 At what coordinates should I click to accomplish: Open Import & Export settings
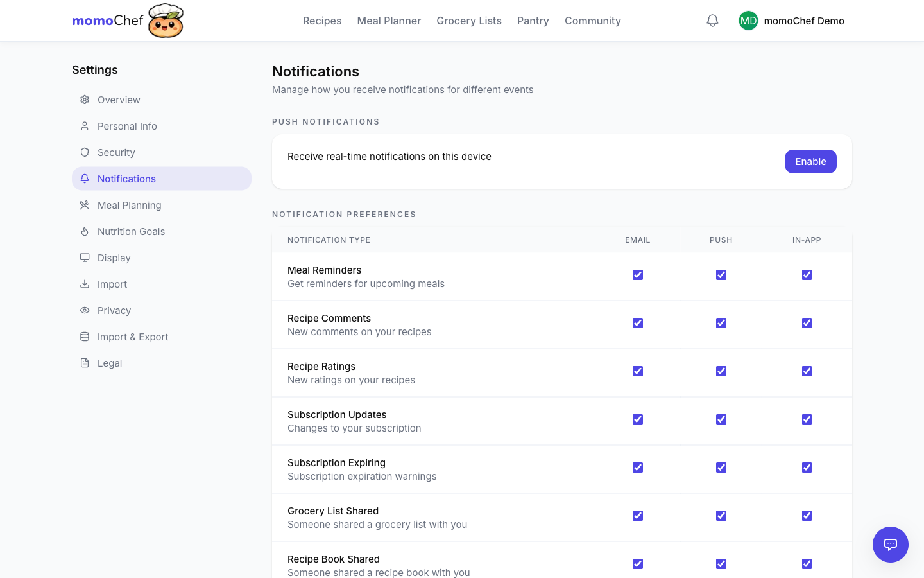point(162,337)
